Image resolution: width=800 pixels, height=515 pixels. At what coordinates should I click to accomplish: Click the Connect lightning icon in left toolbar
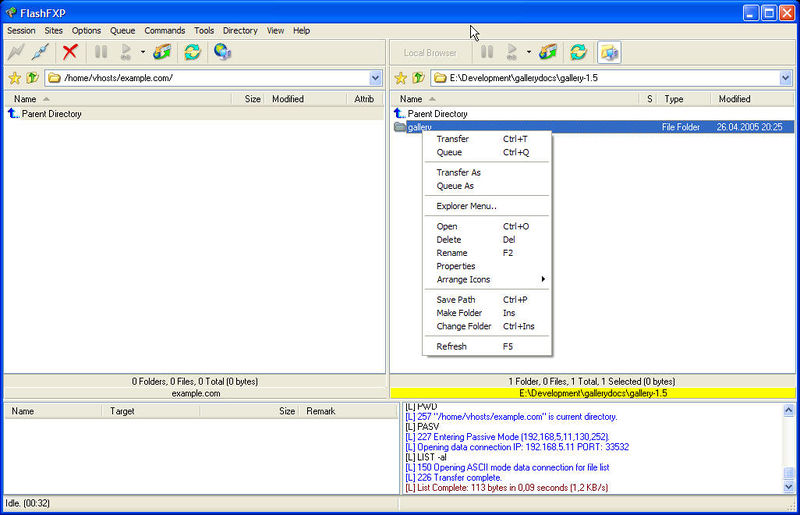[16, 52]
